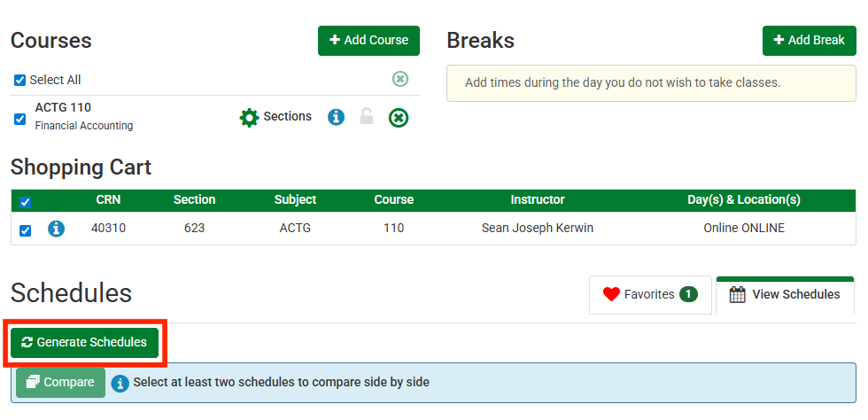This screenshot has width=868, height=420.
Task: Click the calendar icon in View Schedules
Action: pyautogui.click(x=738, y=294)
